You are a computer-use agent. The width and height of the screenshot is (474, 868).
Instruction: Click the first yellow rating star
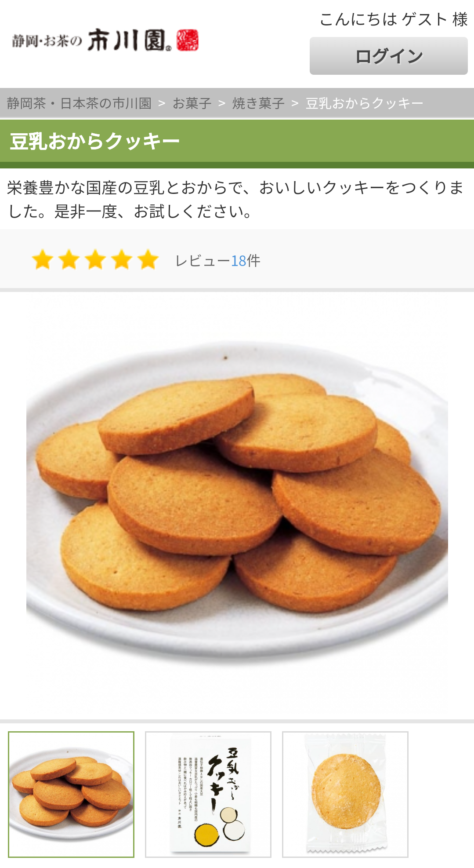(x=43, y=260)
